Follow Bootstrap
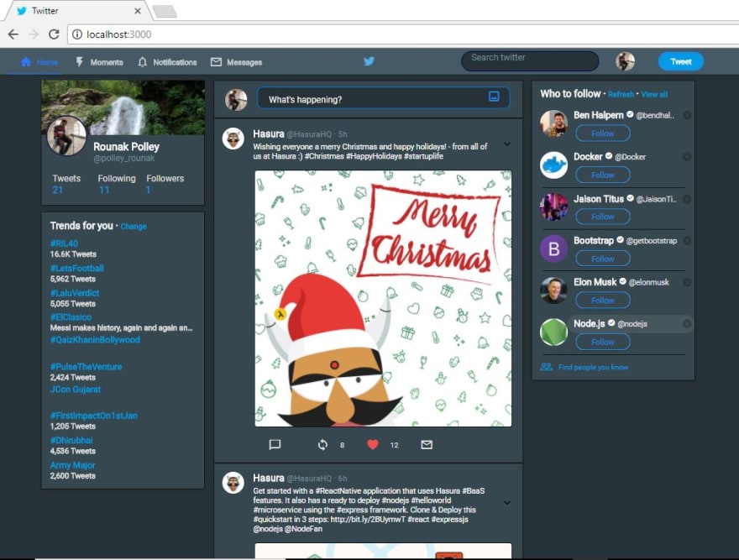This screenshot has width=739, height=560. pos(603,259)
